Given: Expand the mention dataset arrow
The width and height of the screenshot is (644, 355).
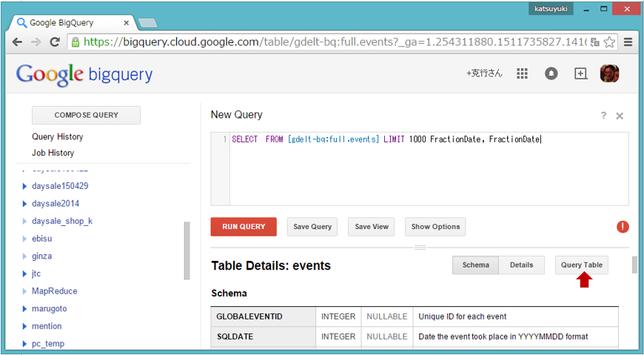Looking at the screenshot, I should (24, 326).
